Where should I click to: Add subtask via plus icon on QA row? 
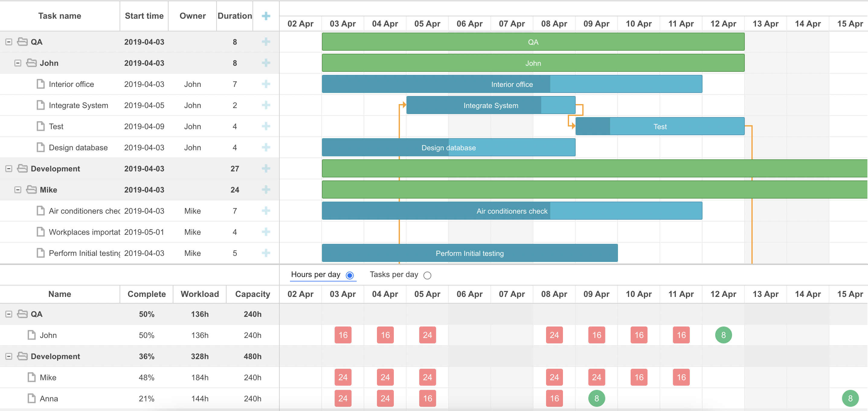tap(266, 42)
